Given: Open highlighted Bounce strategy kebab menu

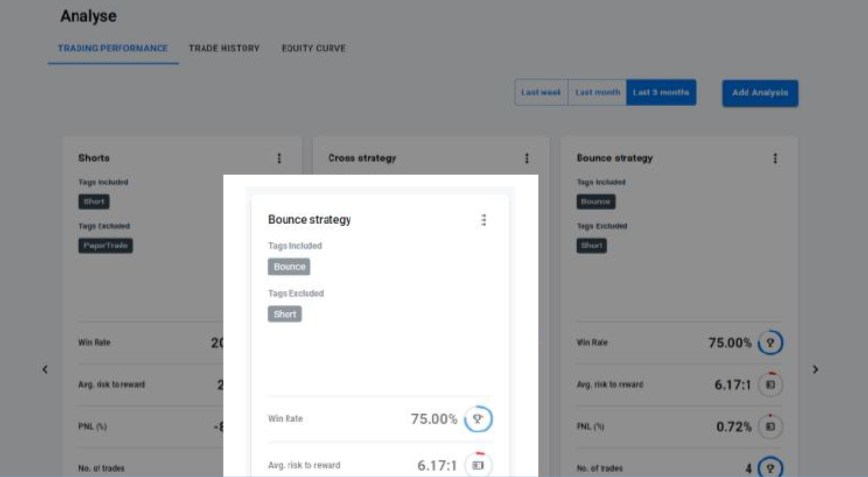Looking at the screenshot, I should [x=483, y=220].
